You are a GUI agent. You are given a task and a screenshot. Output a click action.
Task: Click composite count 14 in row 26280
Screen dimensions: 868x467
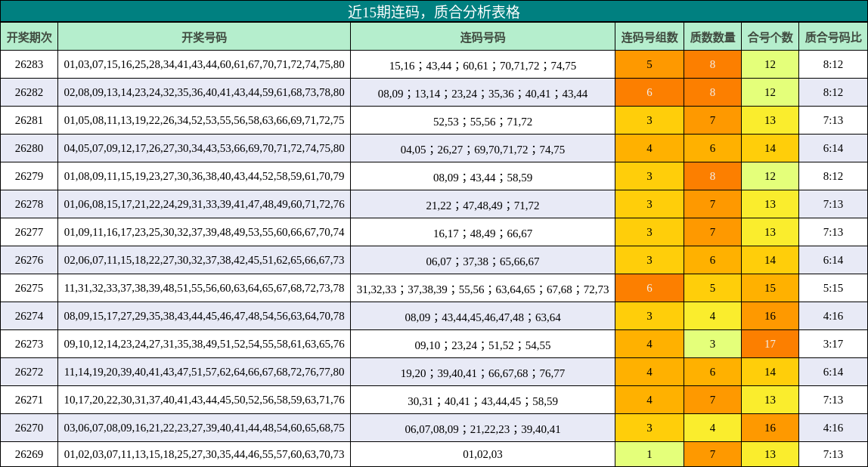[x=770, y=148]
